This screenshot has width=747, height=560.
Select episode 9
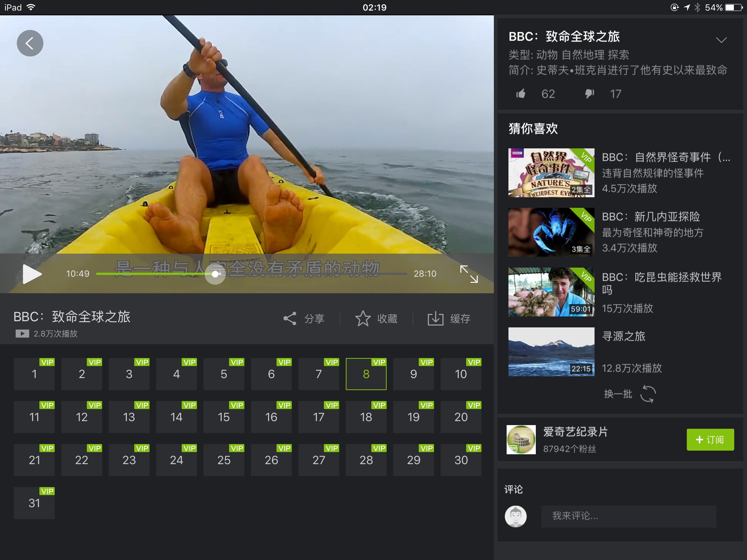click(x=414, y=374)
